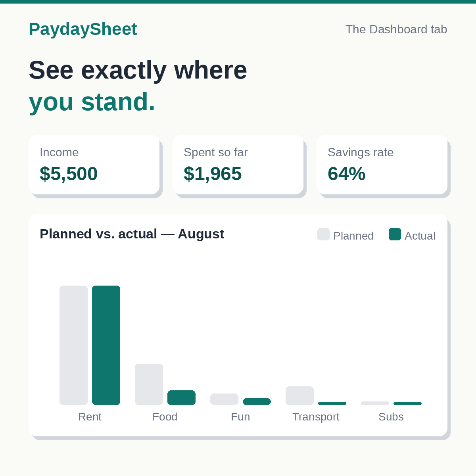Screen dimensions: 476x476
Task: Click the Food axis label
Action: pyautogui.click(x=165, y=417)
